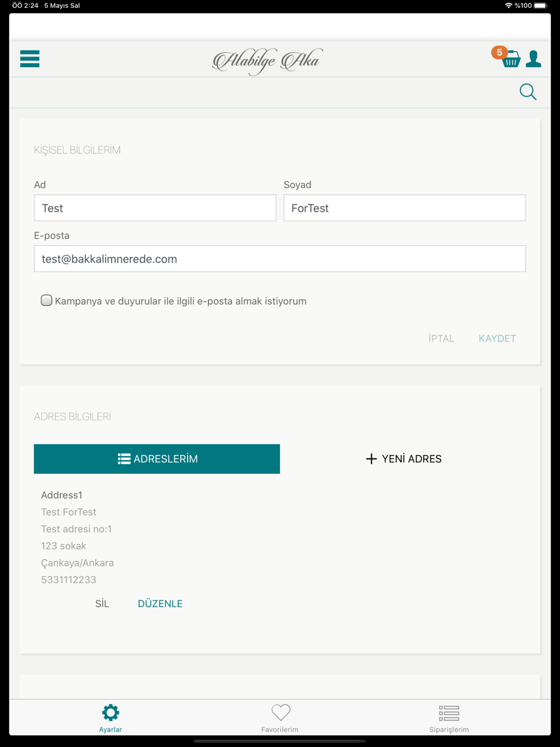This screenshot has height=747, width=560.
Task: Select the '123 sokak' line
Action: coord(63,546)
